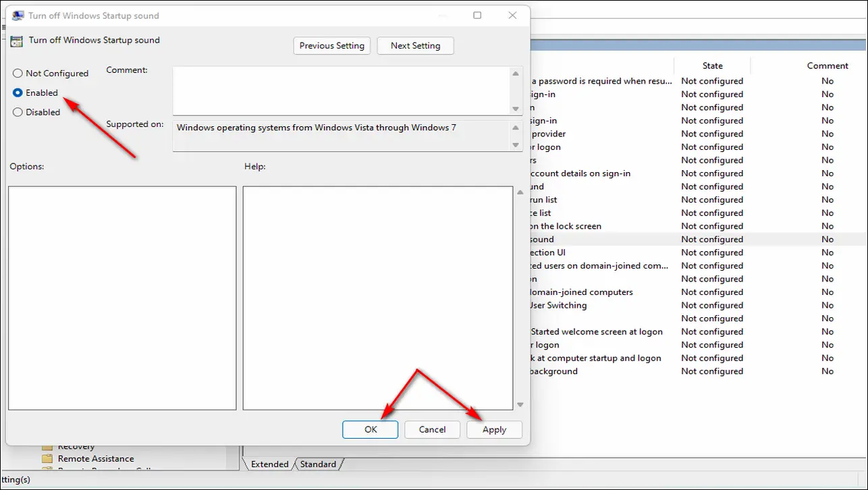Go to Previous Setting
Screen dimensions: 868x490
pos(332,45)
